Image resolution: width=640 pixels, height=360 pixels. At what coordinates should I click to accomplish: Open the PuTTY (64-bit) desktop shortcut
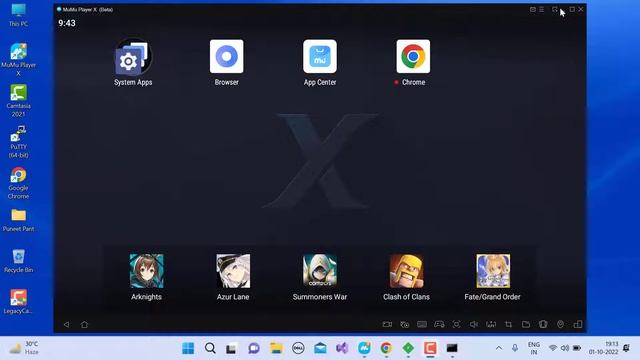click(18, 142)
